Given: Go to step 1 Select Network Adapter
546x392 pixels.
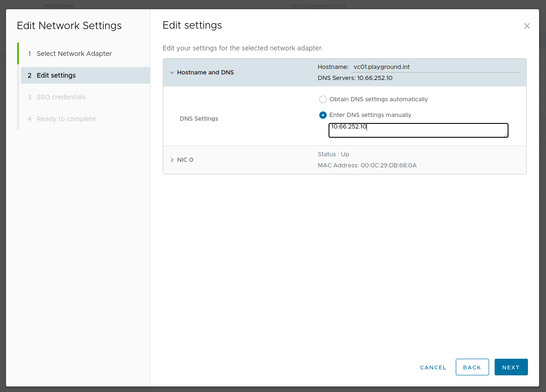Looking at the screenshot, I should [74, 54].
